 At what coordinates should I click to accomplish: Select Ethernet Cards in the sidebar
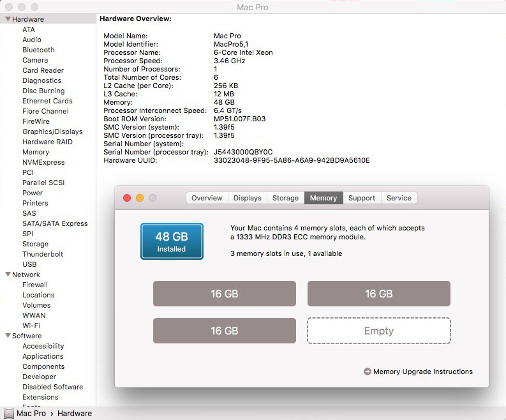tap(47, 101)
